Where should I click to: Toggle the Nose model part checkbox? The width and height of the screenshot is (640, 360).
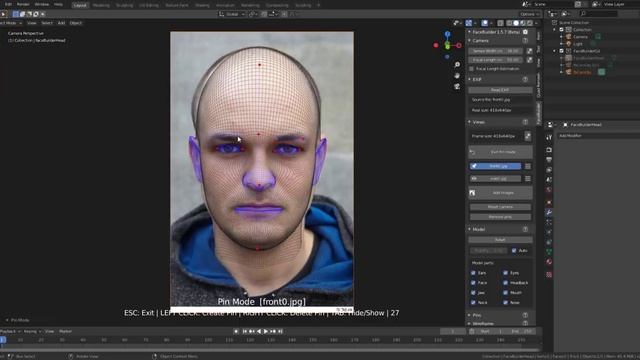point(505,302)
